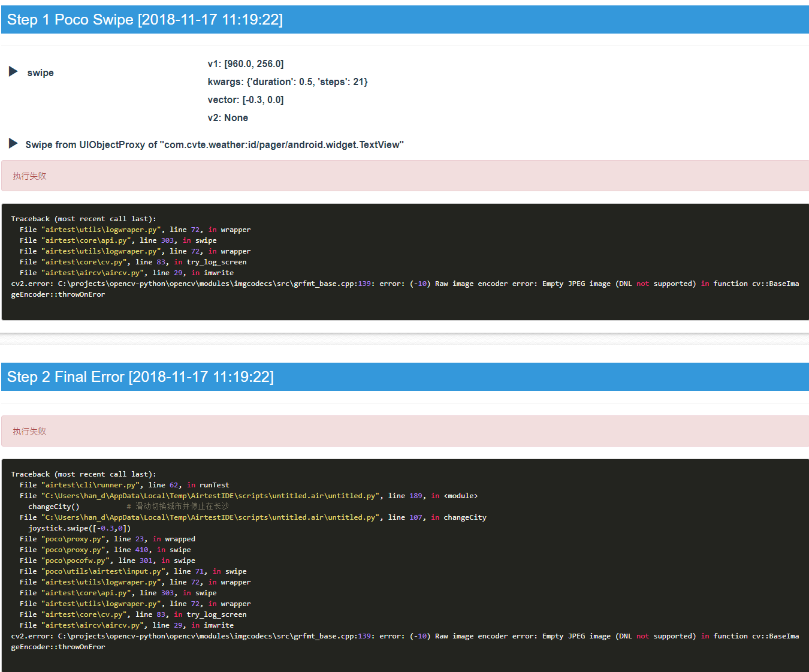Click the Step 1 "Traceback (most recent call last)" line
This screenshot has height=672, width=809.
pyautogui.click(x=83, y=219)
